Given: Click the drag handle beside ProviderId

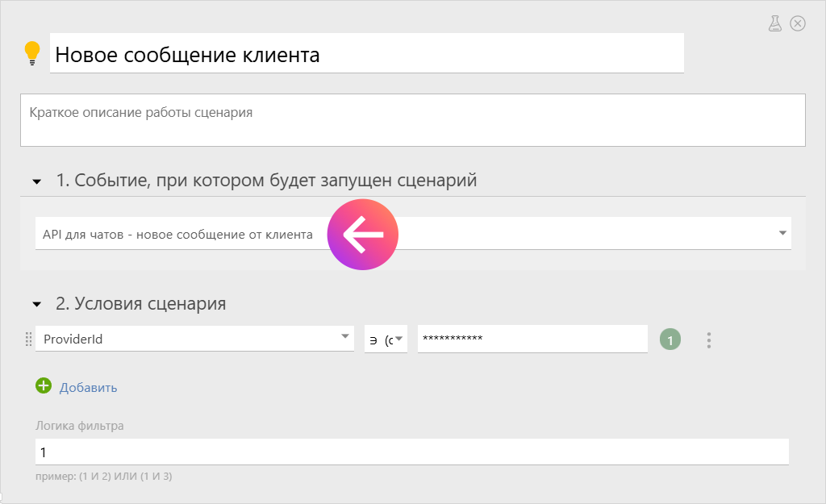Looking at the screenshot, I should tap(29, 339).
